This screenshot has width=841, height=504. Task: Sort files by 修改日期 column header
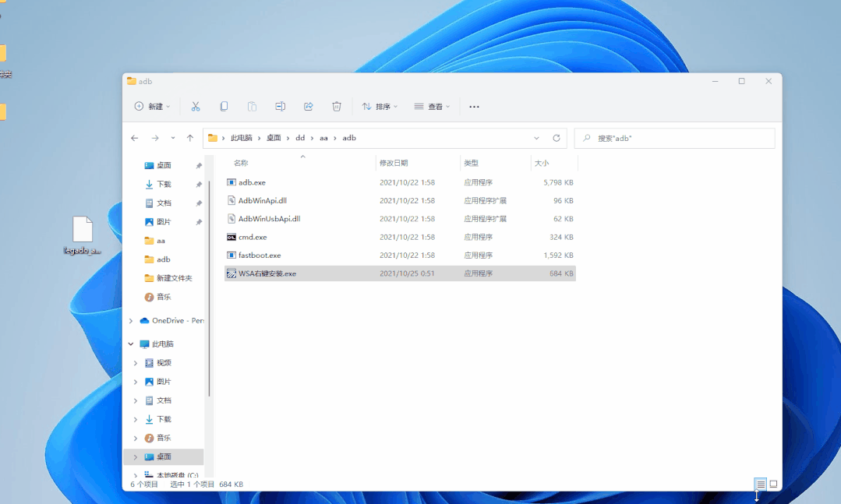tap(394, 163)
